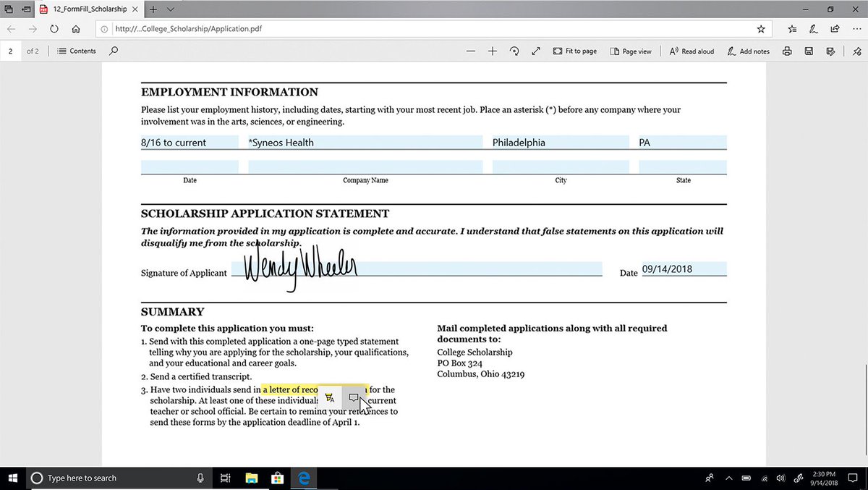The height and width of the screenshot is (490, 868).
Task: Fit the page to the window
Action: (x=574, y=51)
